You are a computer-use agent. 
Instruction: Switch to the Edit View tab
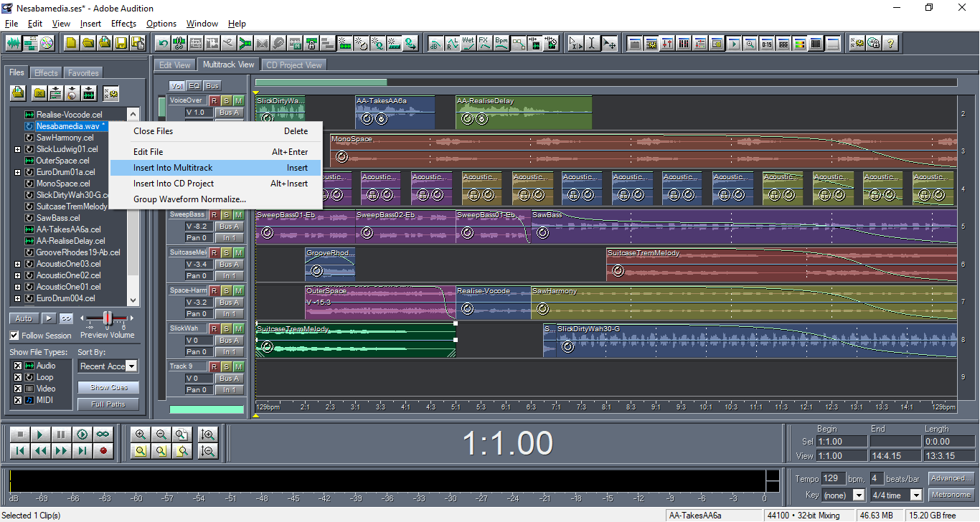174,65
